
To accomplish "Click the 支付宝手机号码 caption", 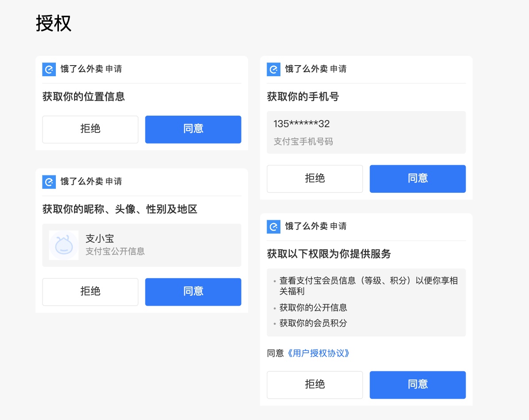I will click(x=303, y=141).
